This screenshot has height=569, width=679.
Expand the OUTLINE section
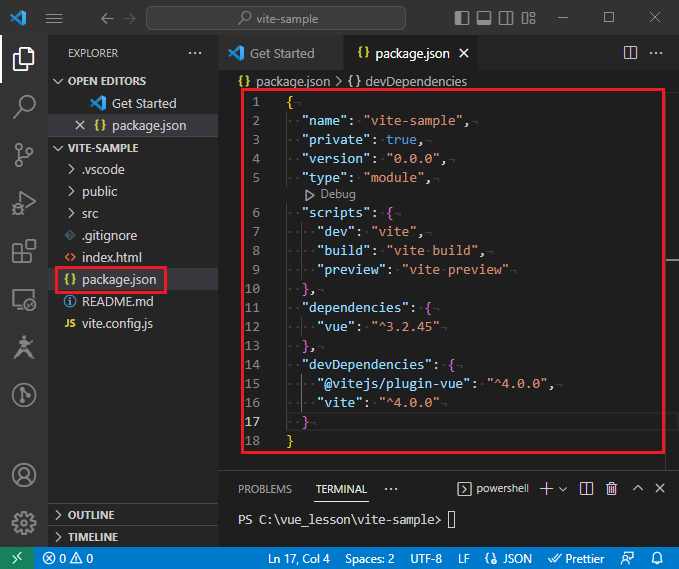coord(133,515)
